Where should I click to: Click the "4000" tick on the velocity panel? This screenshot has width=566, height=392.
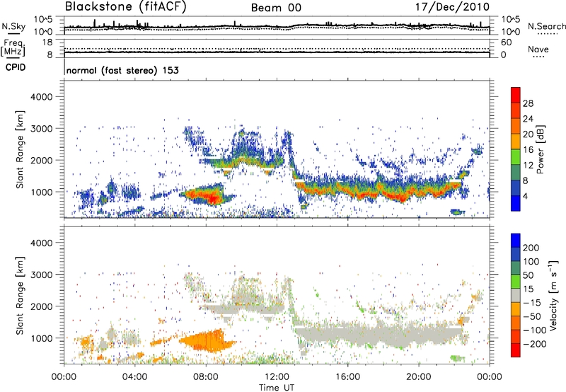pyautogui.click(x=41, y=243)
